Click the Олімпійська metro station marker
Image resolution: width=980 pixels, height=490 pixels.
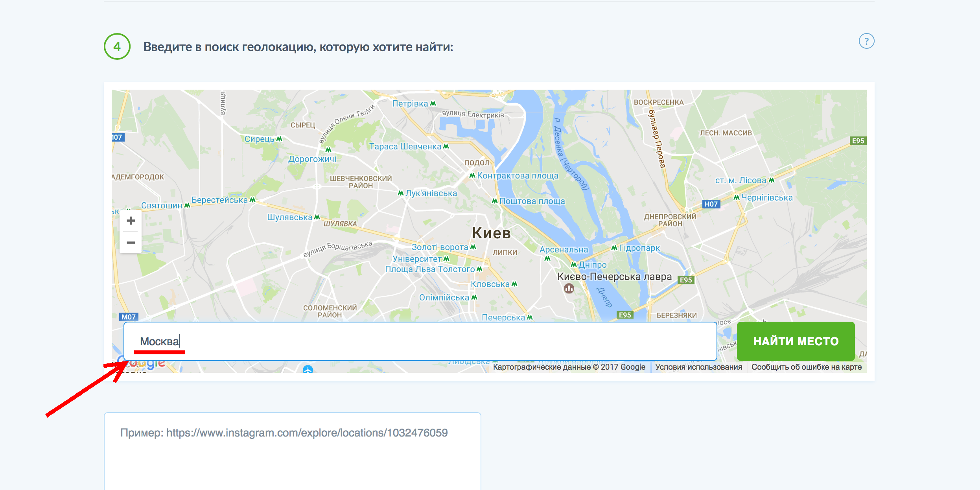[x=474, y=297]
